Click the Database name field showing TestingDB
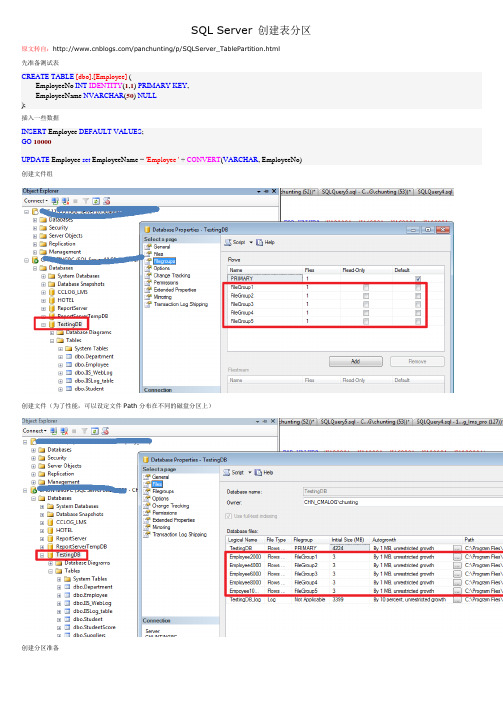Image resolution: width=503 pixels, height=711 pixels. coord(403,491)
